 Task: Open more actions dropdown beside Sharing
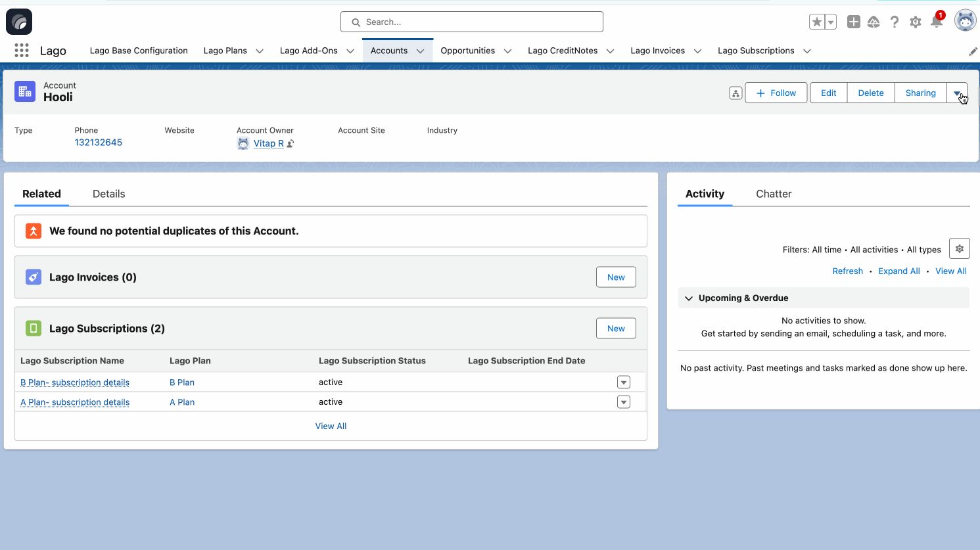(957, 93)
